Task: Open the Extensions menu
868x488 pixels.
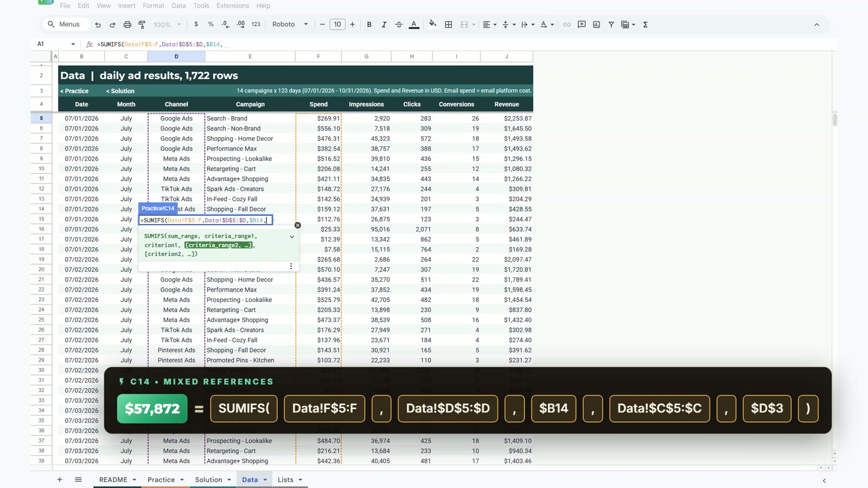Action: (233, 5)
